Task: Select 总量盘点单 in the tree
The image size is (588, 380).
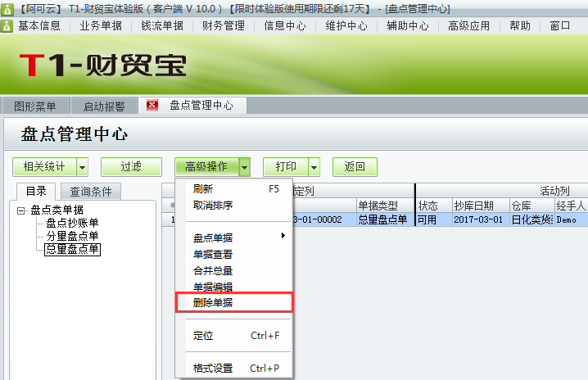Action: [72, 250]
